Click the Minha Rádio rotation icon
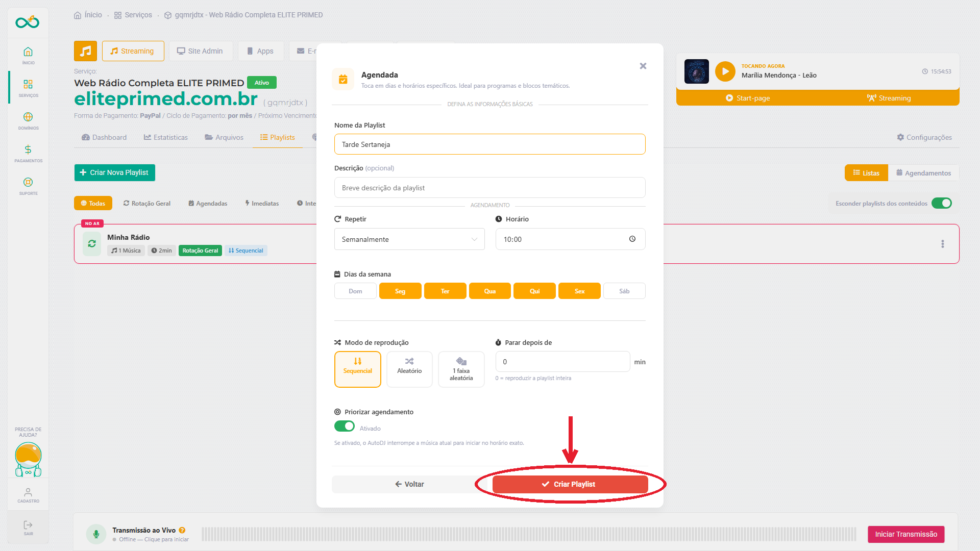The width and height of the screenshot is (980, 551). tap(92, 244)
